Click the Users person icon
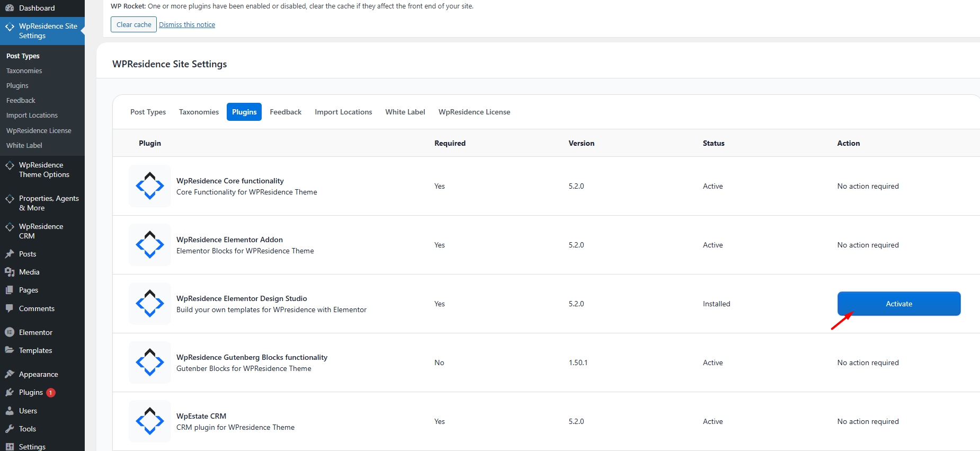 [10, 411]
